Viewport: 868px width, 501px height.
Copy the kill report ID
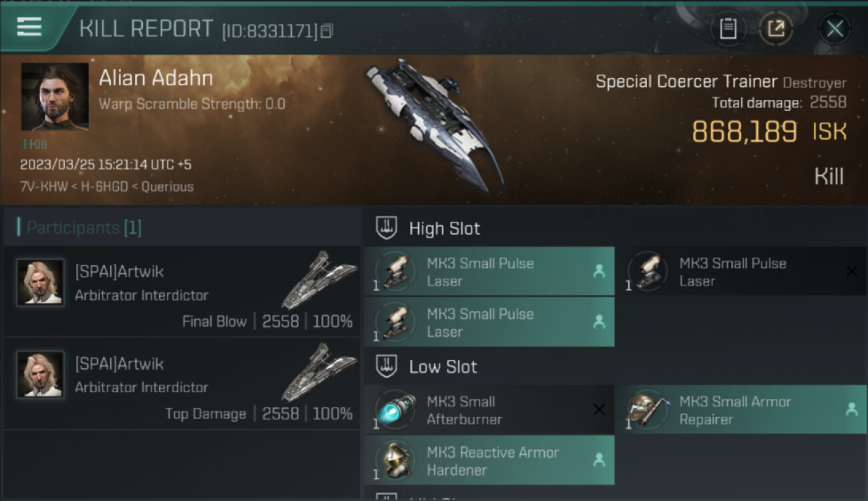coord(327,31)
